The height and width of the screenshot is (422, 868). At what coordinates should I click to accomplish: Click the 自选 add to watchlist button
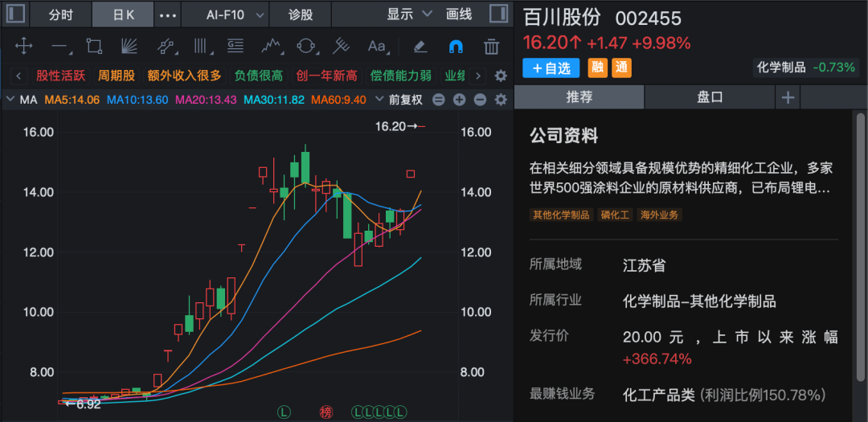551,68
